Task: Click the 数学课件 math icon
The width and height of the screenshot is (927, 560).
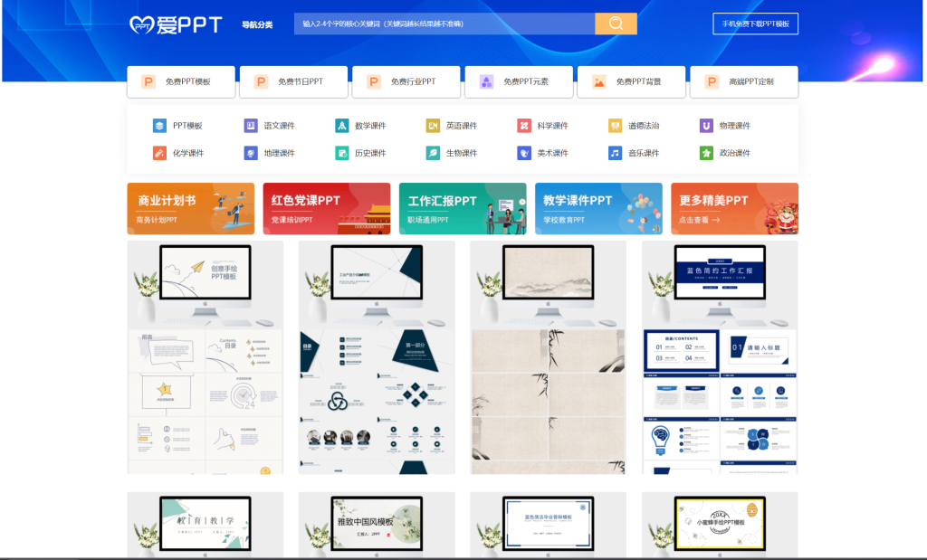Action: coord(339,125)
